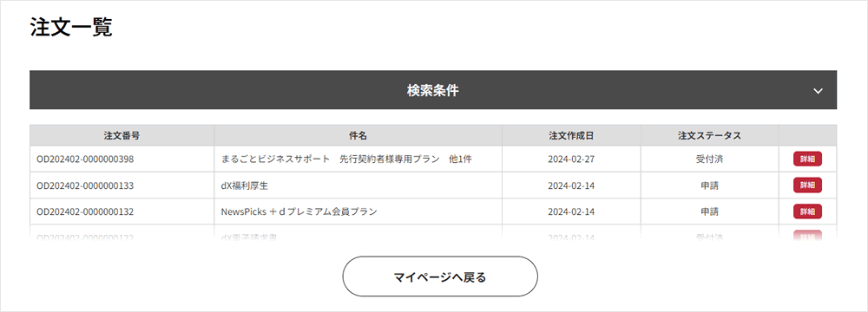Image resolution: width=868 pixels, height=312 pixels.
Task: Click the 注文作成日 column header
Action: click(x=571, y=135)
